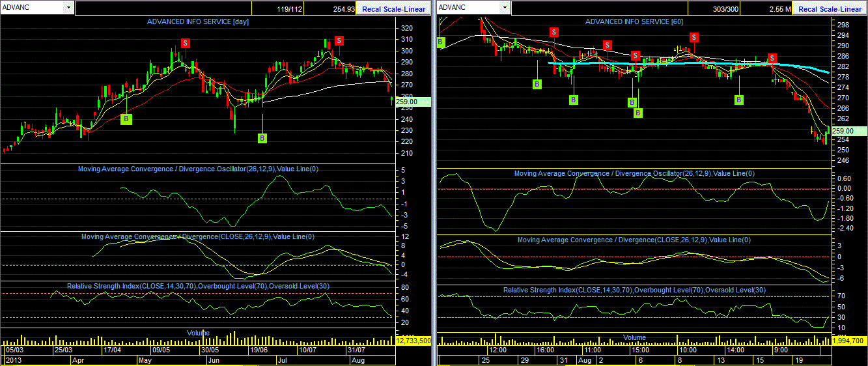
Task: Click the MACD (CLOSE,26,12,9) label in daily chart
Action: (x=198, y=236)
